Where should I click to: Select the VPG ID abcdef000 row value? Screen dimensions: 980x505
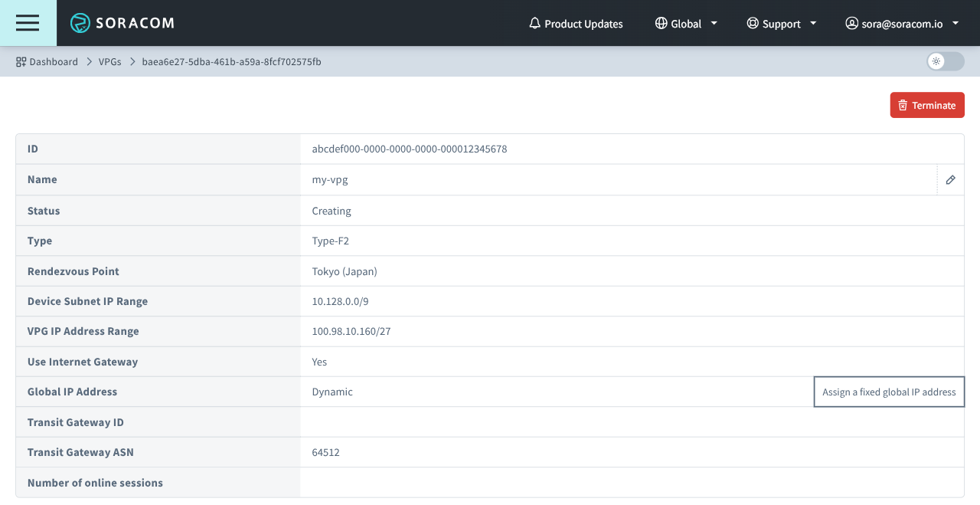(409, 149)
